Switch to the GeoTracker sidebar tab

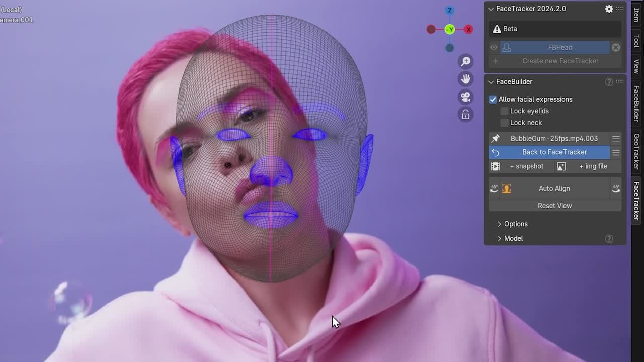(x=636, y=151)
